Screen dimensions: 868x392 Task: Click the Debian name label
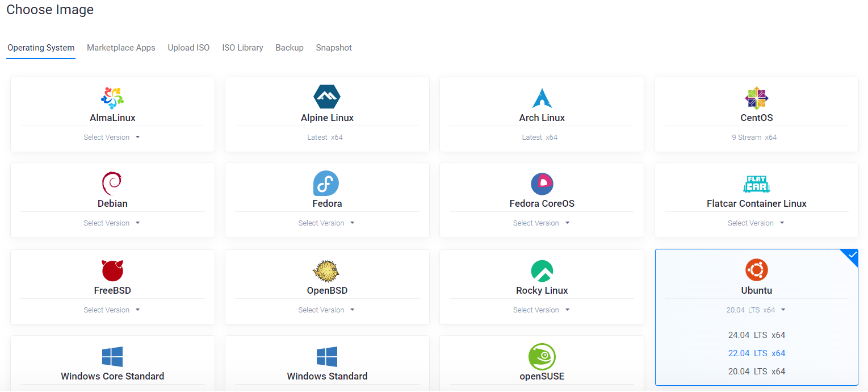click(112, 203)
